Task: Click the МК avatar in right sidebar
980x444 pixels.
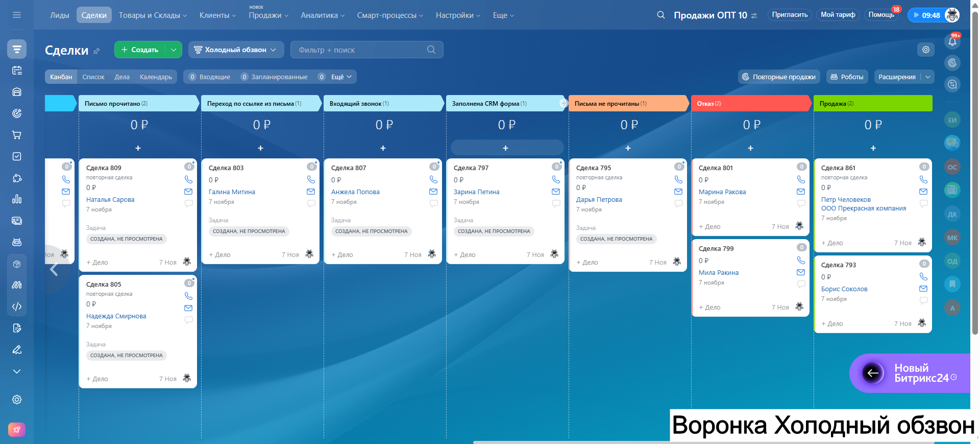Action: (x=952, y=238)
